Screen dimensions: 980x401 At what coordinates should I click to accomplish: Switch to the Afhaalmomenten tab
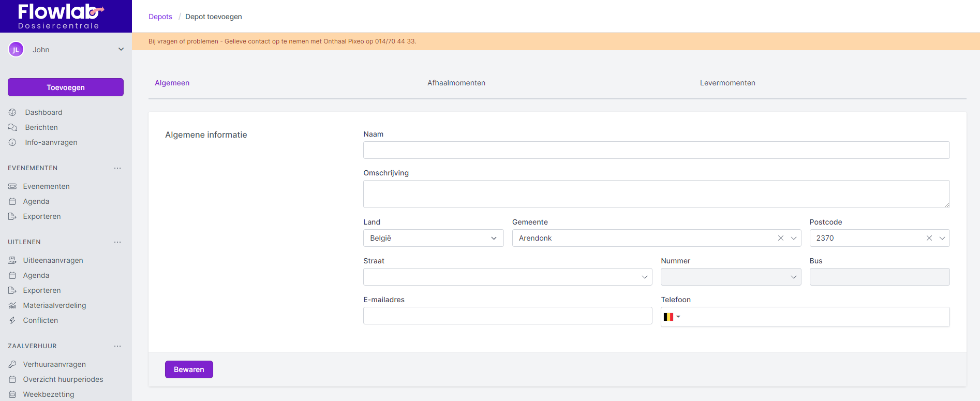click(456, 83)
